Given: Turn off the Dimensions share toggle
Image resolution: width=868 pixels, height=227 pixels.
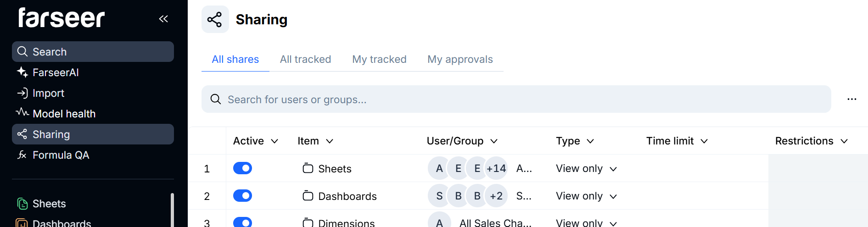Looking at the screenshot, I should point(242,222).
